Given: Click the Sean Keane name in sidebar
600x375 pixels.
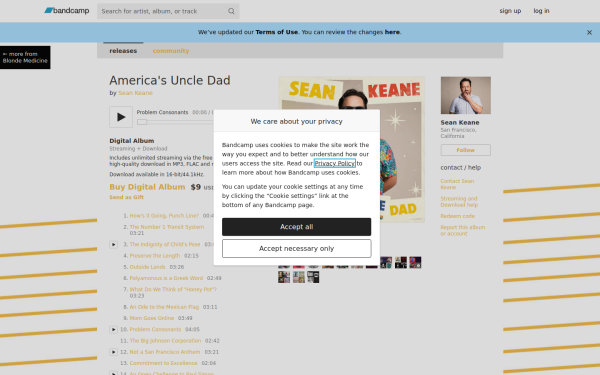Looking at the screenshot, I should 460,122.
